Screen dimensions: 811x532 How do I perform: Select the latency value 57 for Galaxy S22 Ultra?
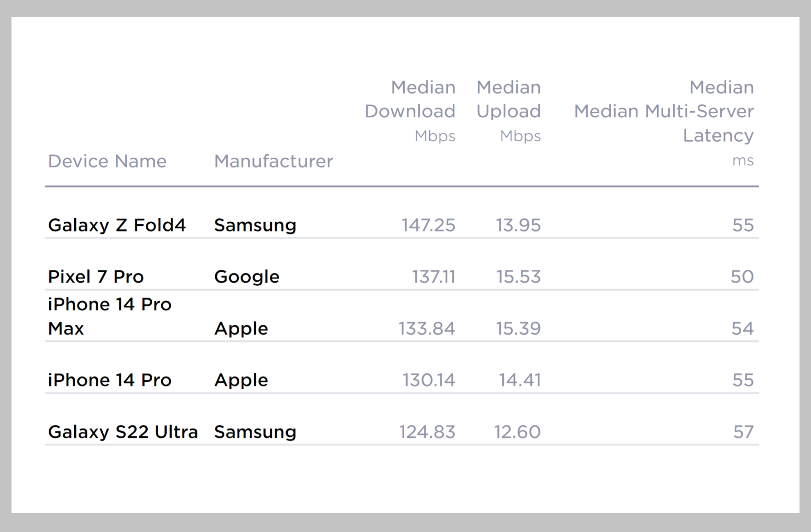click(x=743, y=432)
